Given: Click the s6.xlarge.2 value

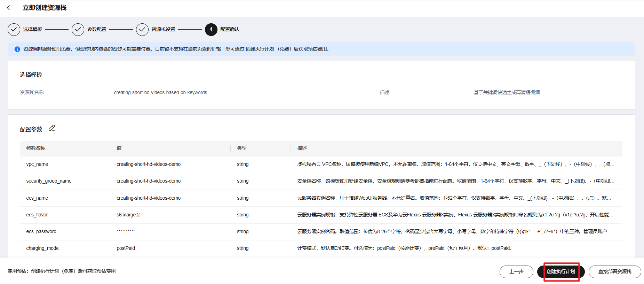Looking at the screenshot, I should (x=128, y=215).
